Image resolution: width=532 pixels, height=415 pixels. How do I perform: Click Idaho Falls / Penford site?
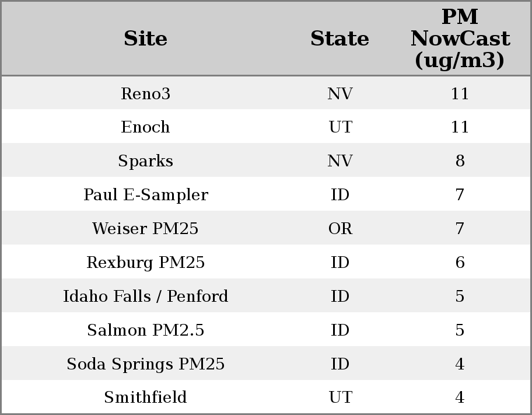[x=145, y=297]
